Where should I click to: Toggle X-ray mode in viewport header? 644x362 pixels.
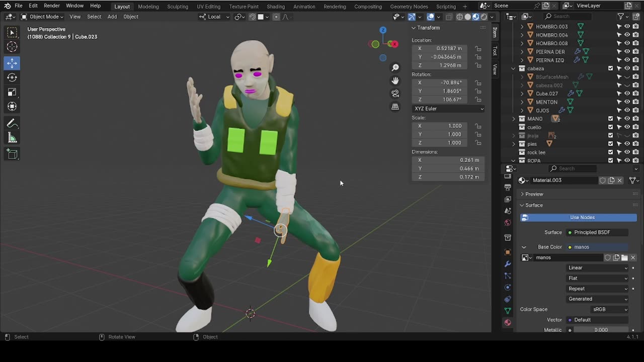click(x=449, y=17)
